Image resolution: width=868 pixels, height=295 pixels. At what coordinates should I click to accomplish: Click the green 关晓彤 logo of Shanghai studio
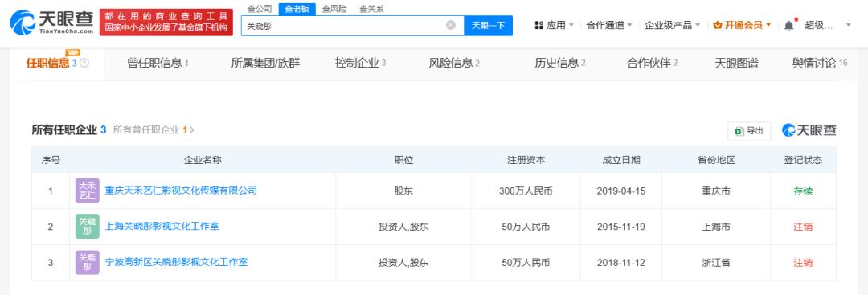pos(88,227)
